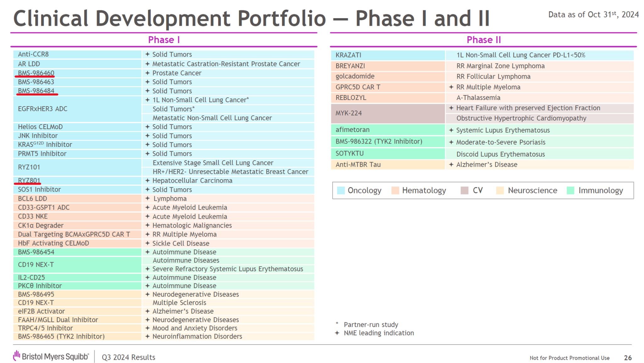Screen dimensions: 644x363
Task: Click the page number 26
Action: [x=628, y=358]
